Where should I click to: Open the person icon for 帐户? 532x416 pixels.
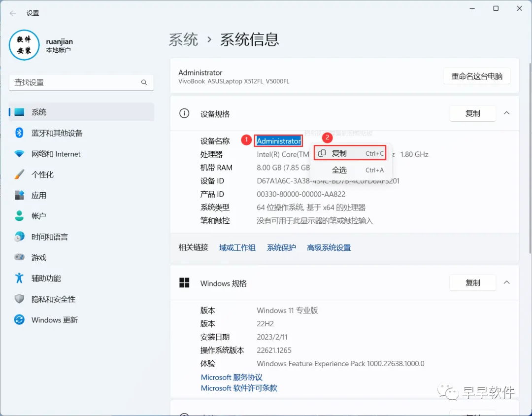click(19, 216)
